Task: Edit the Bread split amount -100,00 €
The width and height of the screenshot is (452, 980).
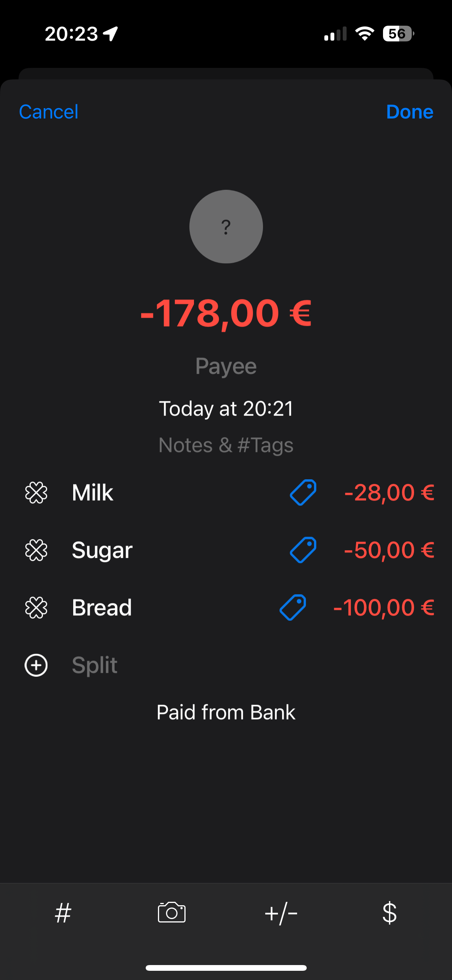Action: click(383, 607)
